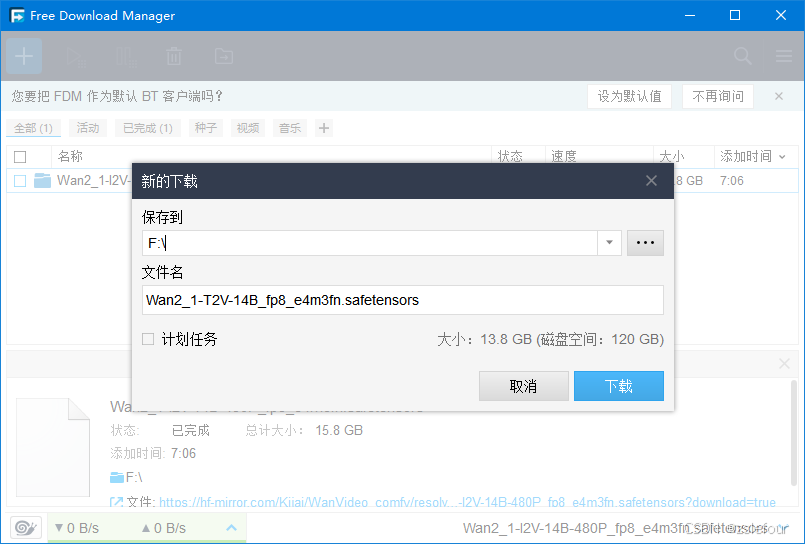Viewport: 805px width, 544px height.
Task: Tick checkbox of Wan2_1-I2V download row
Action: pos(20,181)
